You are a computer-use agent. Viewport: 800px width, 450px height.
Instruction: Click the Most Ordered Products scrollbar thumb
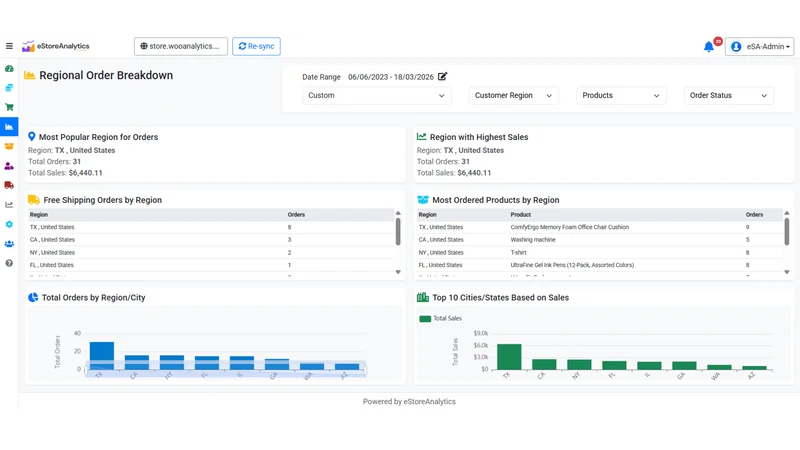pyautogui.click(x=787, y=232)
